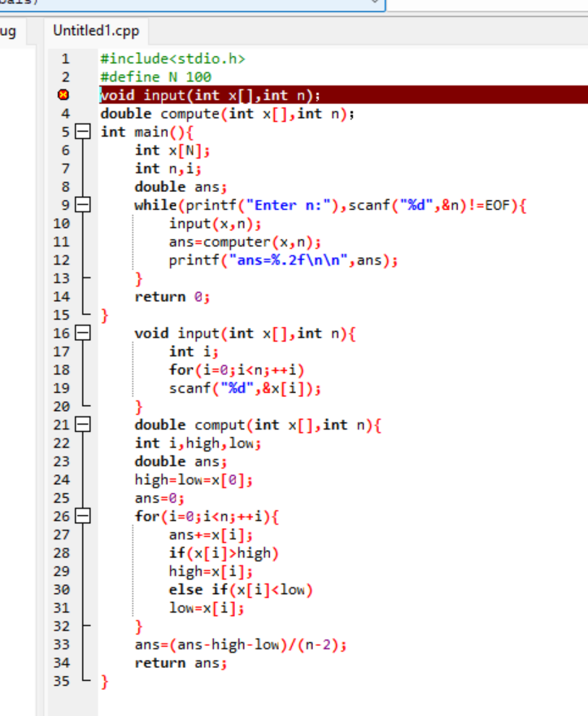Collapse the main() fold at line 5
Viewport: 588px width, 716px height.
83,132
